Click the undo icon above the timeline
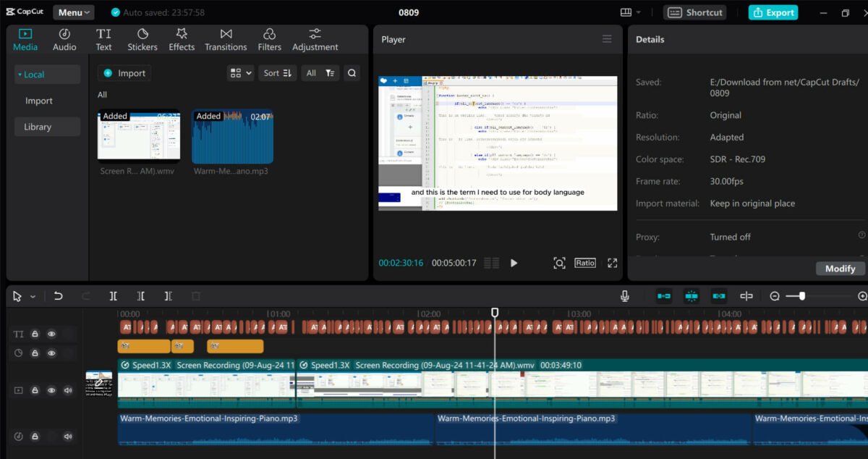This screenshot has height=459, width=868. click(58, 295)
